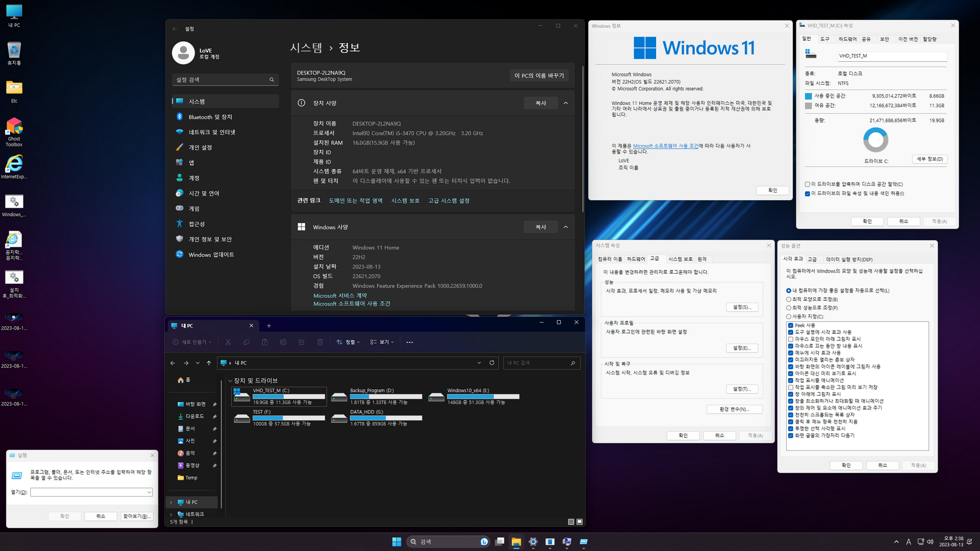This screenshot has height=551, width=980.
Task: Open Microsoft 소프트웨어 사용 조건 link in Windows 정보
Action: 666,146
